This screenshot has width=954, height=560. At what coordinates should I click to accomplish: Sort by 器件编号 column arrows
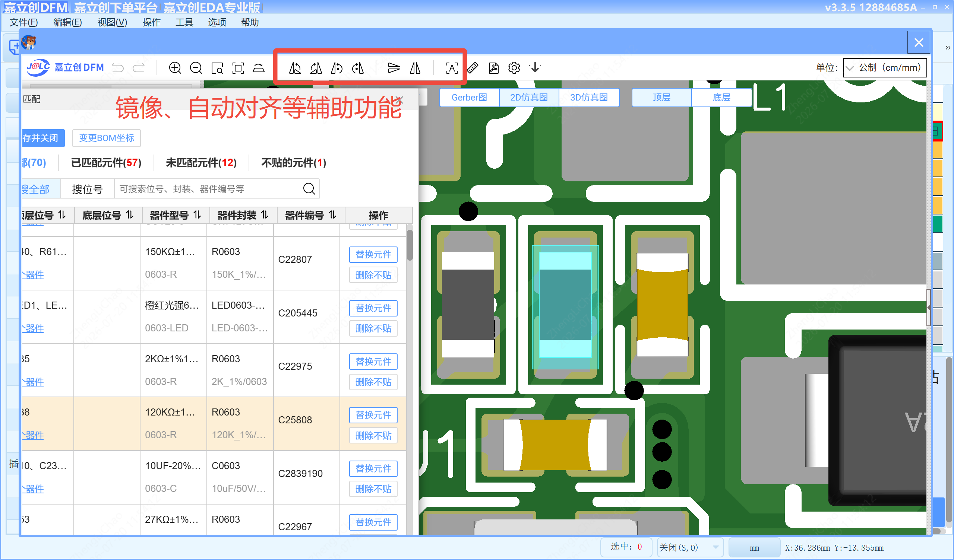pos(332,215)
